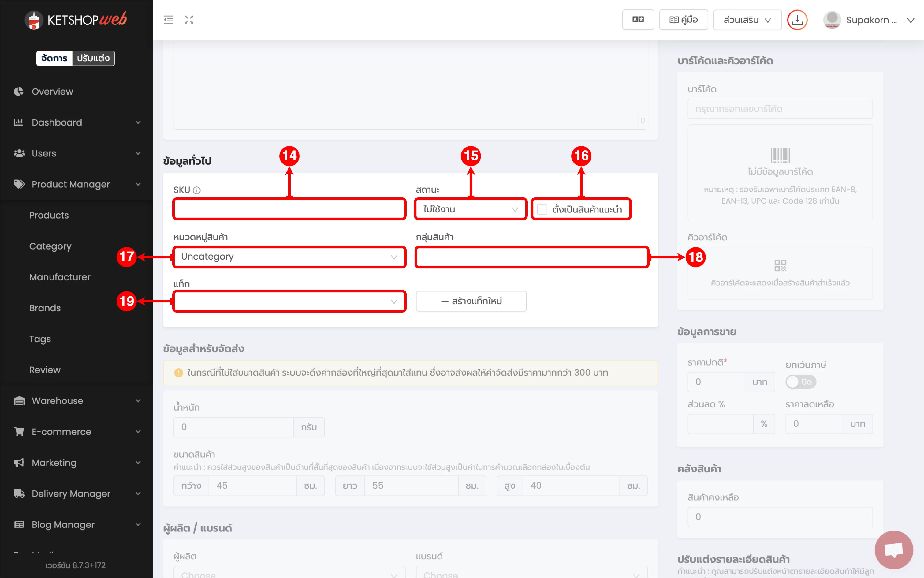Click the สร้างแท็กใหม่ button
The image size is (924, 578).
click(471, 301)
